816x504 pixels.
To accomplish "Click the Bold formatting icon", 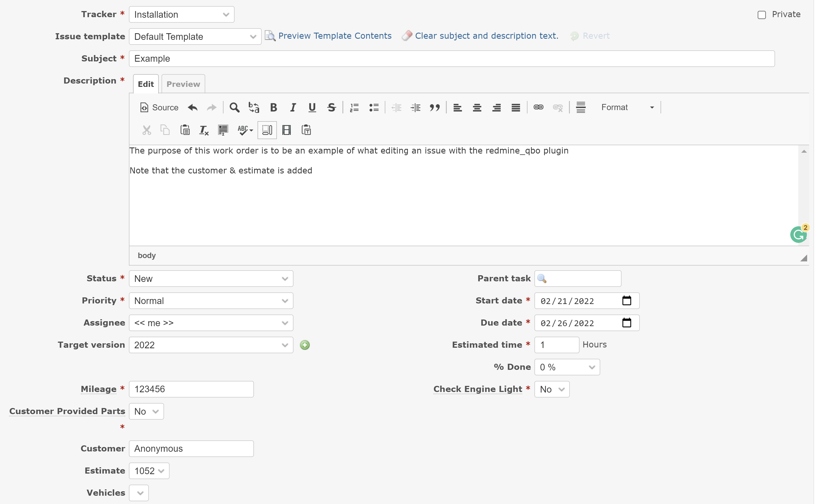I will click(274, 107).
